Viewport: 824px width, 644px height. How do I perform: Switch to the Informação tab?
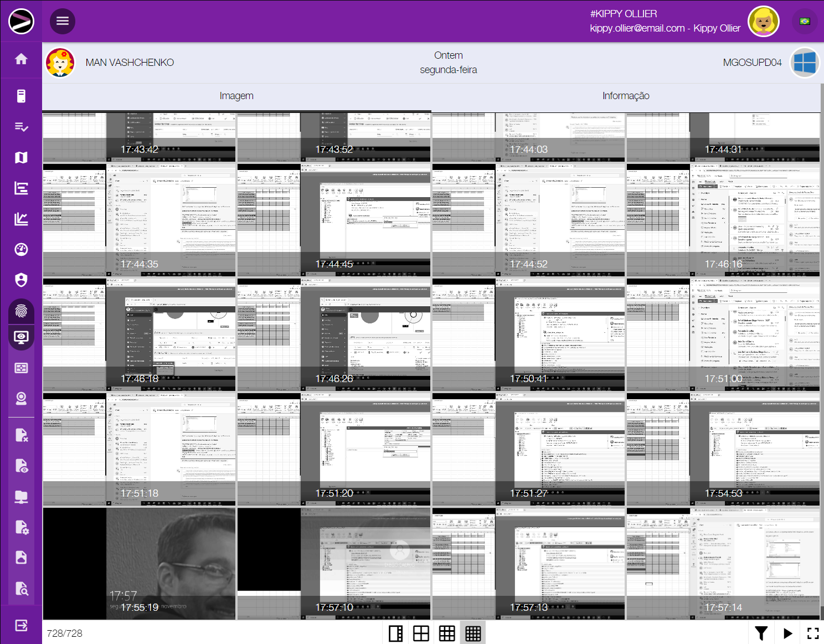coord(626,96)
